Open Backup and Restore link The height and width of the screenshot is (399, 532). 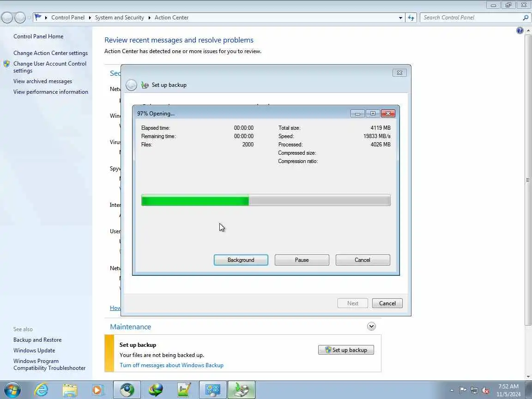tap(37, 339)
